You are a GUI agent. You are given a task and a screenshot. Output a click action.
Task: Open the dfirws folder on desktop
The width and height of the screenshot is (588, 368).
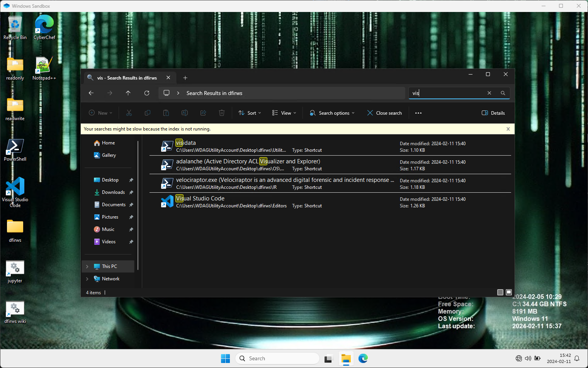point(15,231)
